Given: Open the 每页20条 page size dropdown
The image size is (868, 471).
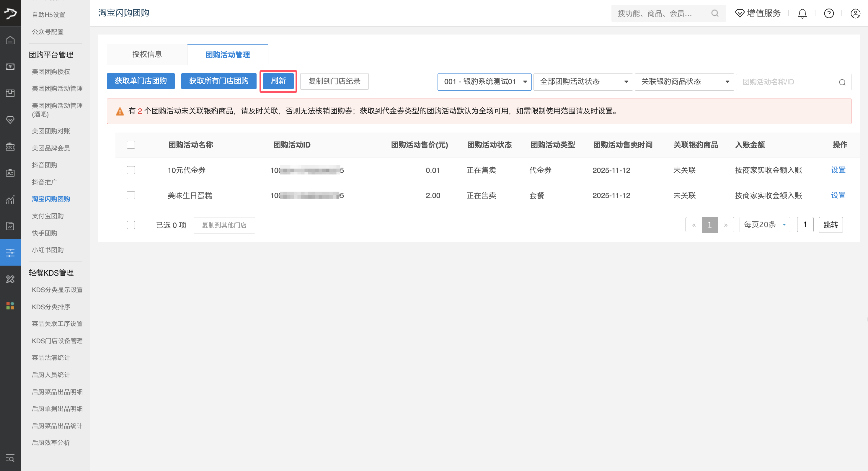Looking at the screenshot, I should coord(764,225).
